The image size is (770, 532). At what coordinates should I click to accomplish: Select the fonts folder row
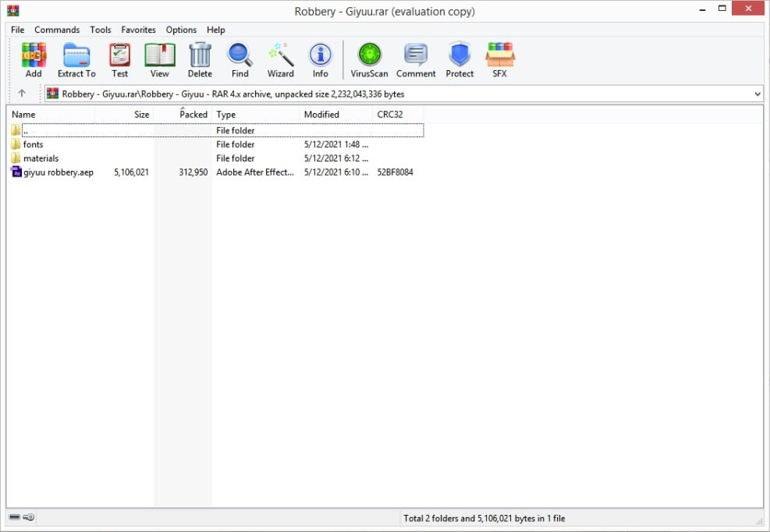pos(216,144)
